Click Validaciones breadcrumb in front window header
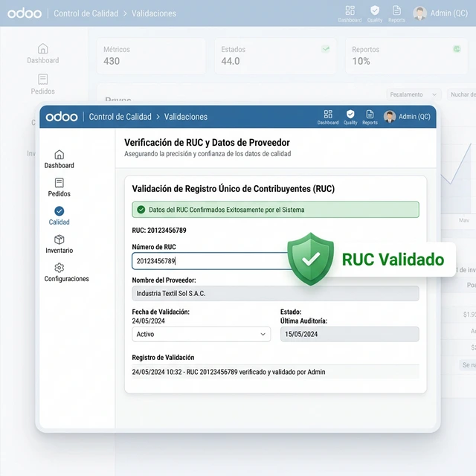 click(x=186, y=117)
